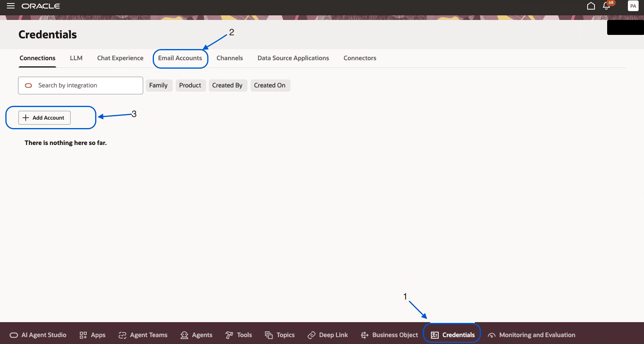
Task: Click the Deep Link chain icon
Action: click(x=311, y=335)
